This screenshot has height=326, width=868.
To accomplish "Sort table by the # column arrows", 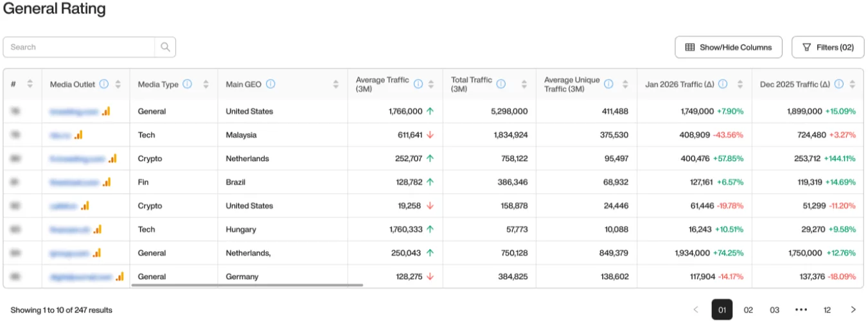I will pyautogui.click(x=30, y=84).
